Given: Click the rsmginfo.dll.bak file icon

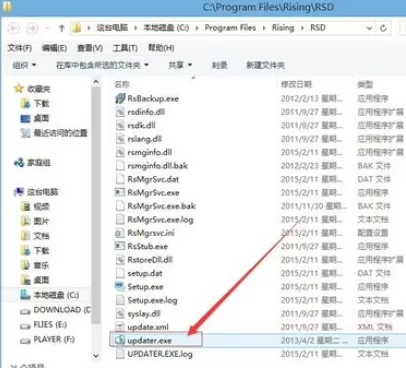Looking at the screenshot, I should (x=120, y=166).
